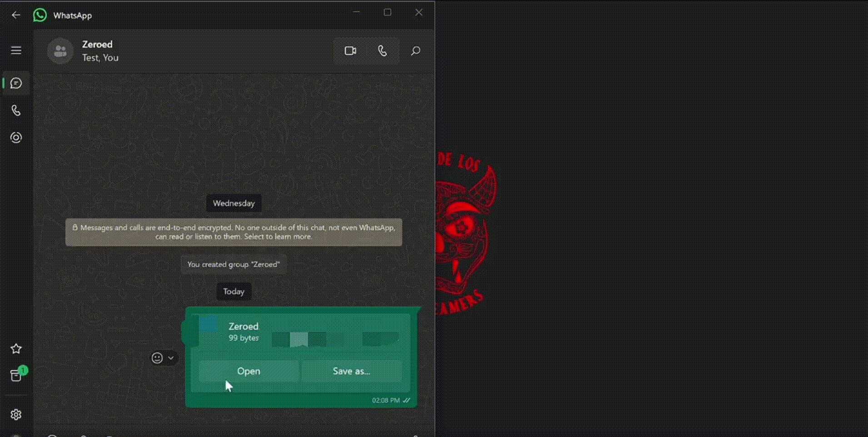
Task: Open Starred messages in sidebar
Action: coord(16,349)
